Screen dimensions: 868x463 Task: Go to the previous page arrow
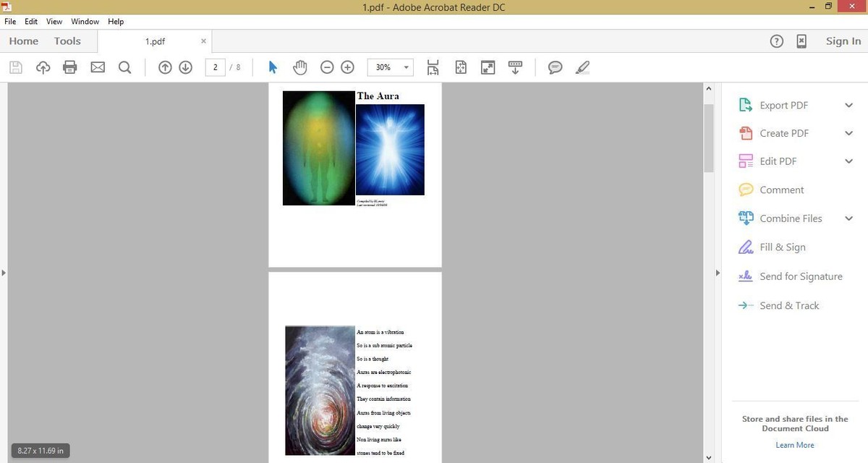click(165, 67)
